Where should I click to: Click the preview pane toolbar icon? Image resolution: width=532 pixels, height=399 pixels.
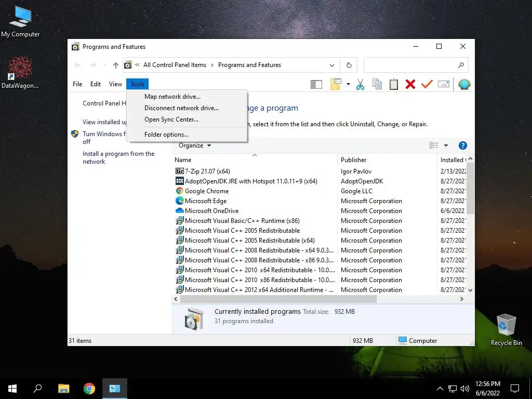[x=316, y=85]
